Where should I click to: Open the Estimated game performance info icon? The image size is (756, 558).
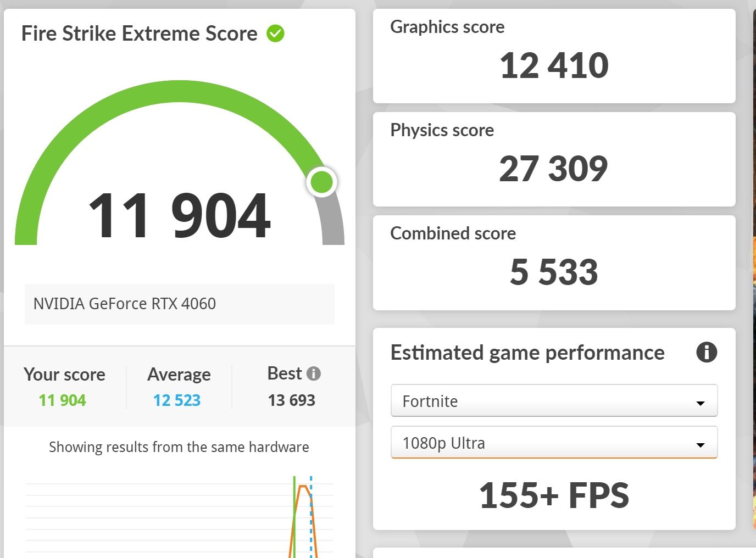[707, 352]
